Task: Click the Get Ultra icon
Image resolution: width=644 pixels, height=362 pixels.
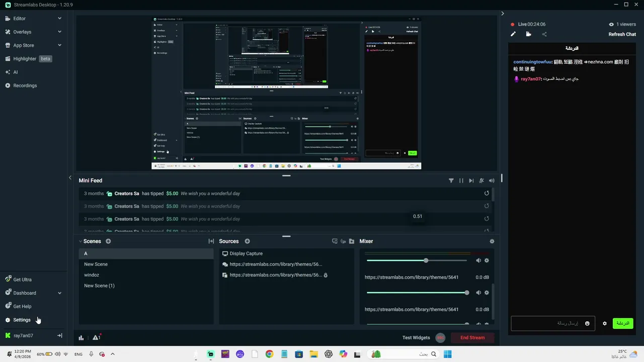Action: (8, 280)
